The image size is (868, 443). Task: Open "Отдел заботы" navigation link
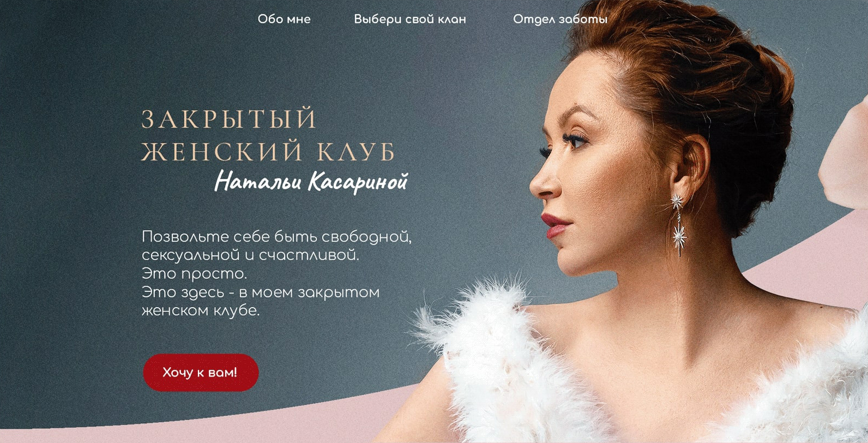pos(560,19)
